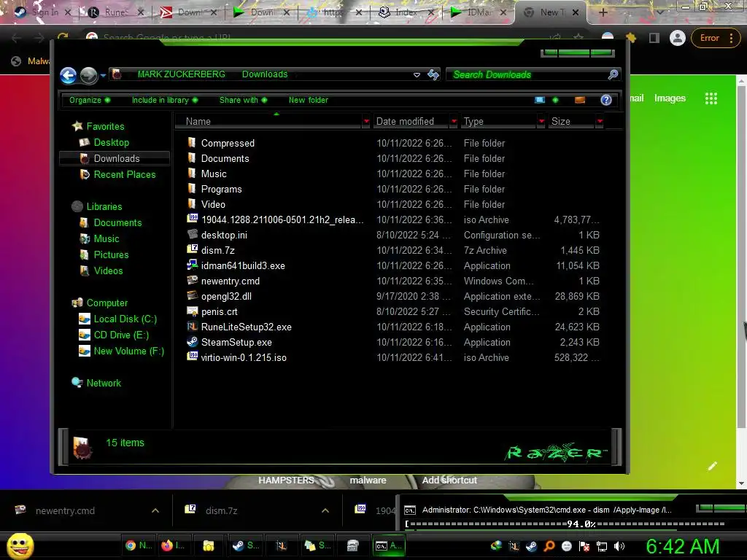
Task: Click the Explorer forward arrow button
Action: pos(88,75)
